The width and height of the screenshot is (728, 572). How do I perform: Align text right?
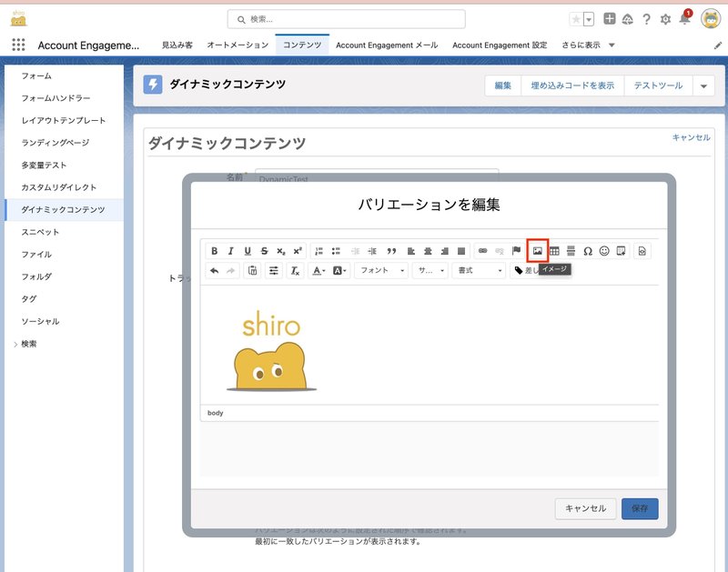tap(444, 251)
